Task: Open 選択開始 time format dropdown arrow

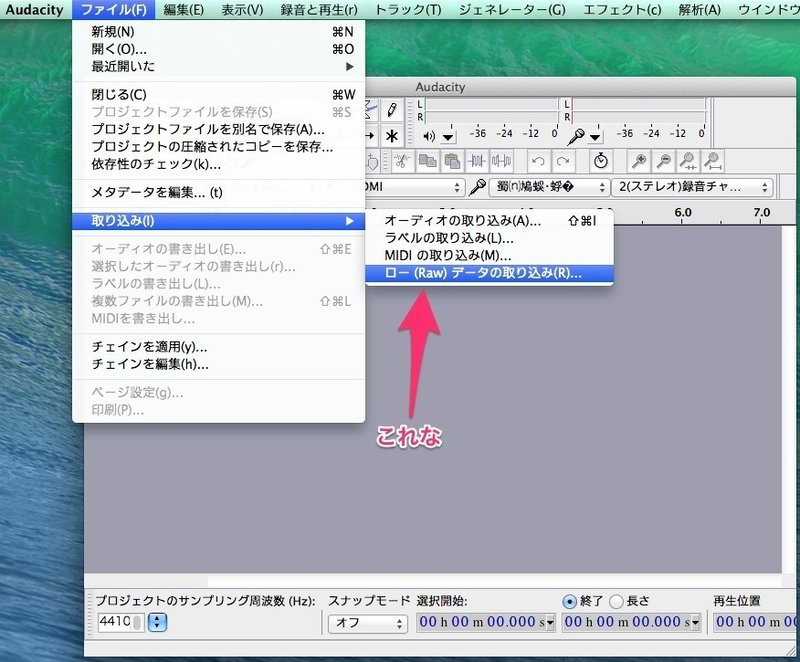Action: 549,623
